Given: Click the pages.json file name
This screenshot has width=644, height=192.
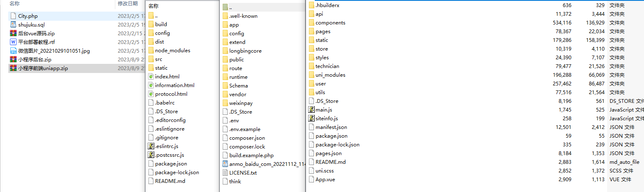Looking at the screenshot, I should click(x=328, y=153).
